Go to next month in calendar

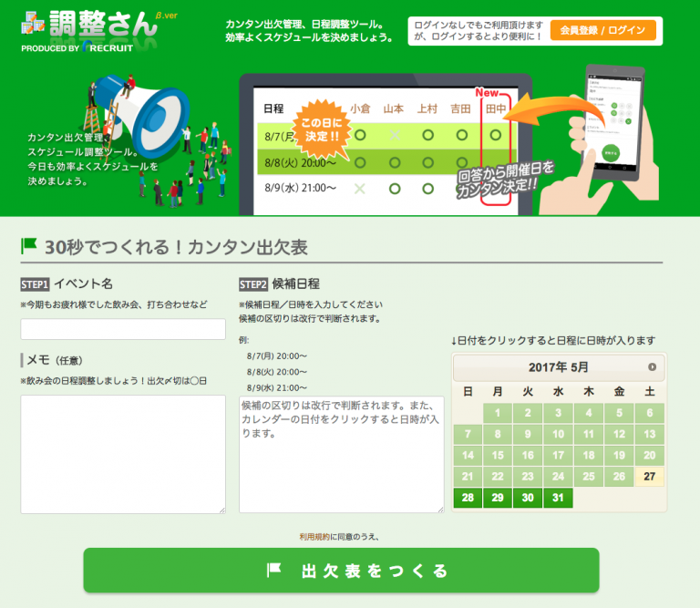point(653,367)
